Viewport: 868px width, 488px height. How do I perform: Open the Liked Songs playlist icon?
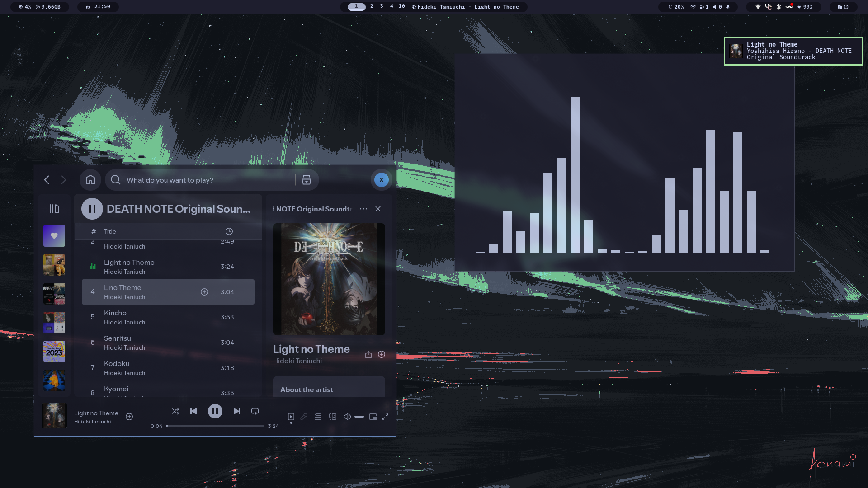[54, 235]
